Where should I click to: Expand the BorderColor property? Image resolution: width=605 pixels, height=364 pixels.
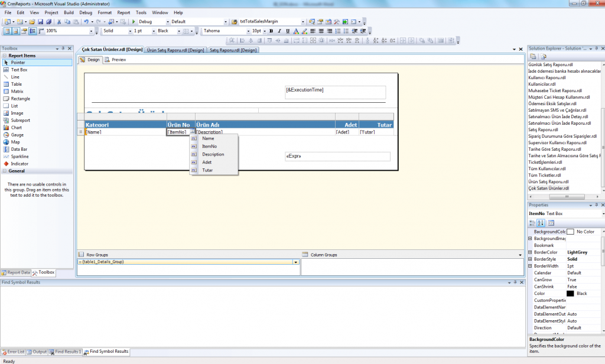(x=530, y=252)
